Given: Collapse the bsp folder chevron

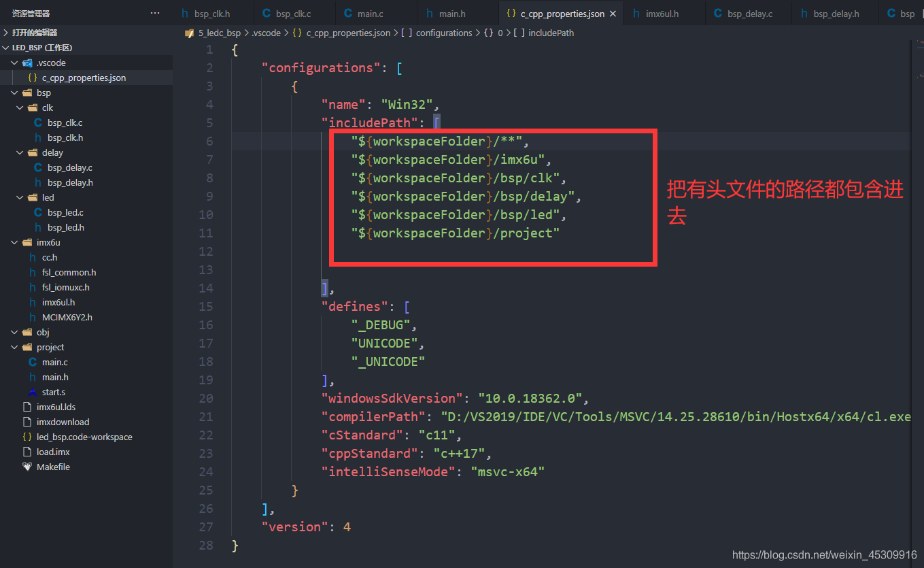Looking at the screenshot, I should point(15,93).
